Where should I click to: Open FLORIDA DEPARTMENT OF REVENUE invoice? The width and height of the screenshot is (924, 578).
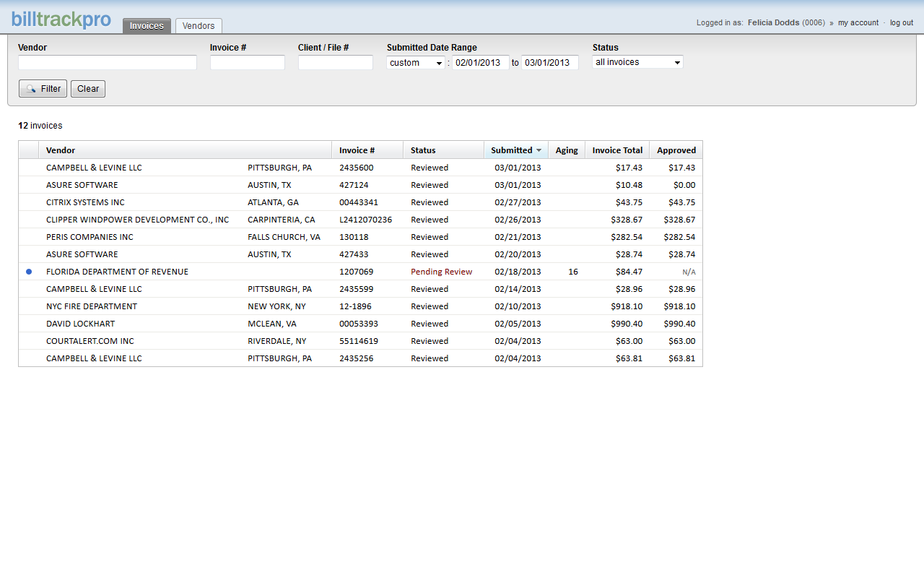pyautogui.click(x=360, y=272)
